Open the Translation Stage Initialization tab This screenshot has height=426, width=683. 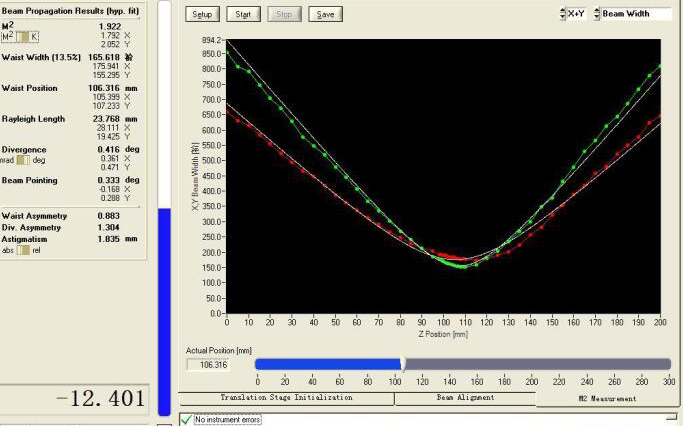click(x=285, y=398)
